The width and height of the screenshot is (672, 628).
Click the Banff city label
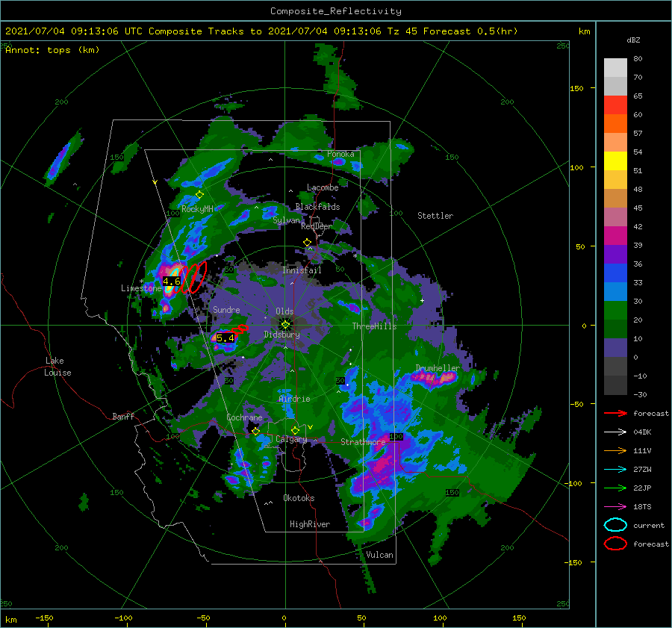(x=123, y=416)
